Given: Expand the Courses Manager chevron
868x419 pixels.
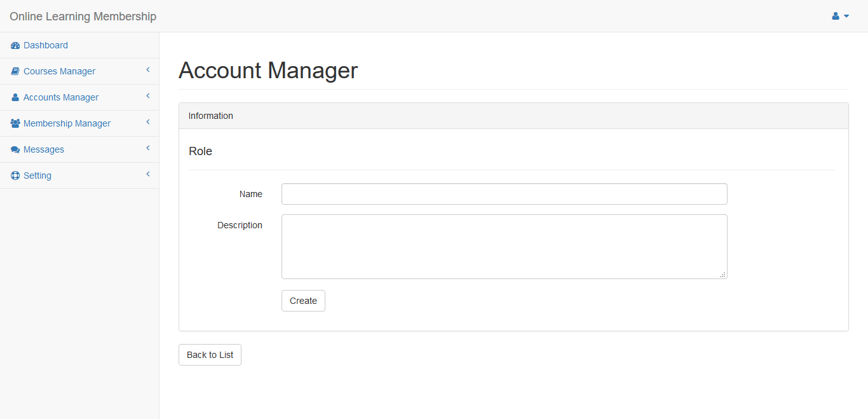Looking at the screenshot, I should tap(147, 70).
